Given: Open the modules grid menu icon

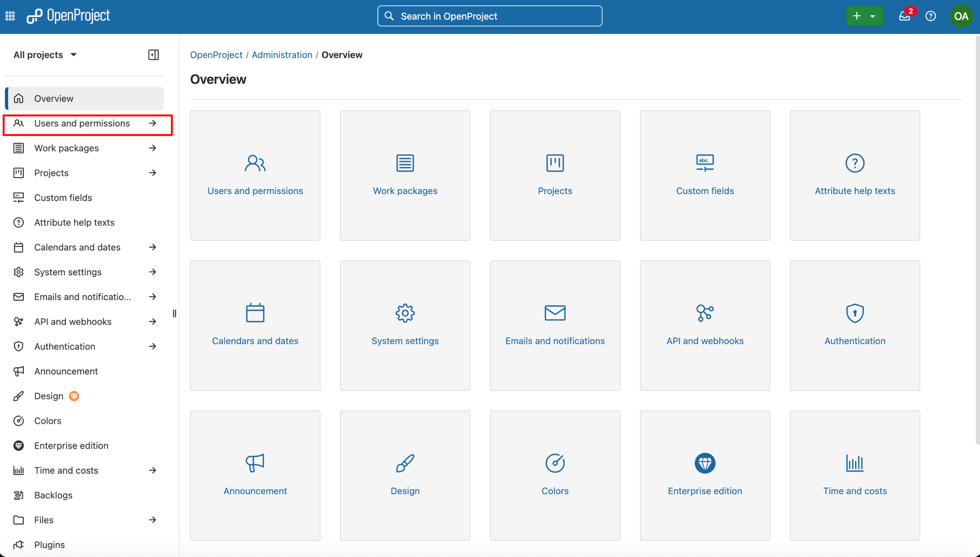Looking at the screenshot, I should point(10,16).
